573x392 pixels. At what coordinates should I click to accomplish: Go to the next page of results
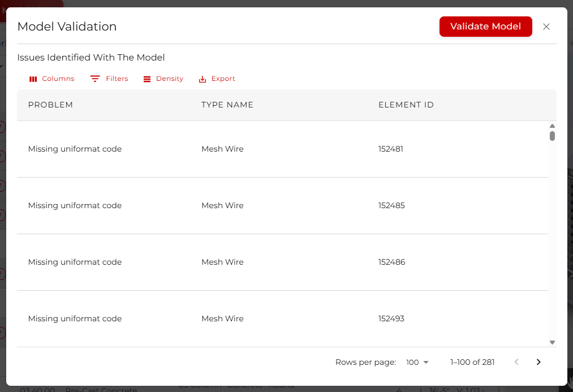(x=538, y=362)
